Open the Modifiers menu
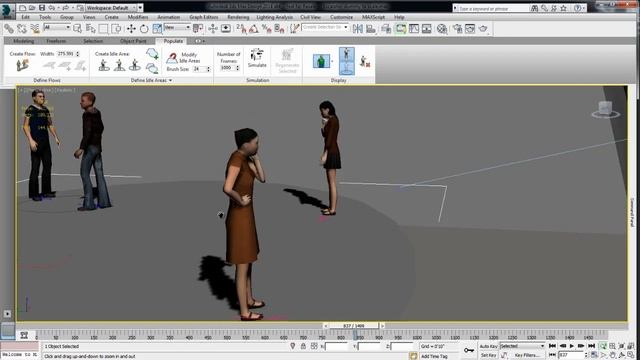This screenshot has height=360, width=640. pyautogui.click(x=138, y=17)
